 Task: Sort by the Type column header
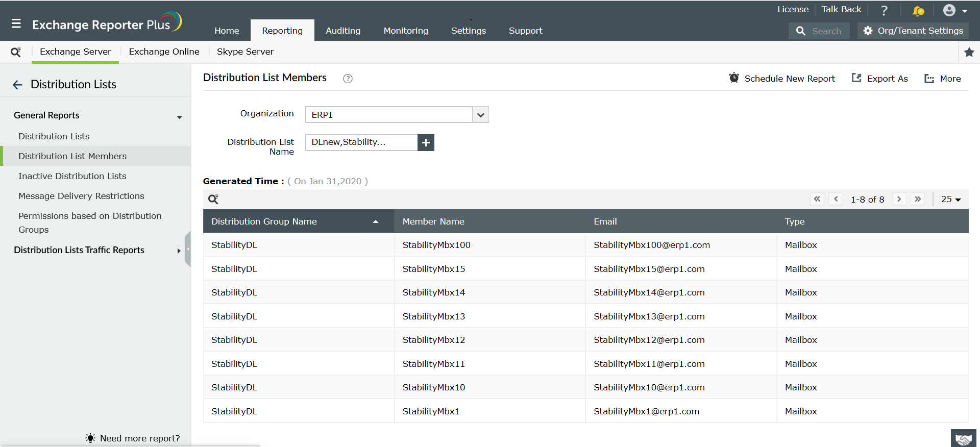tap(795, 221)
